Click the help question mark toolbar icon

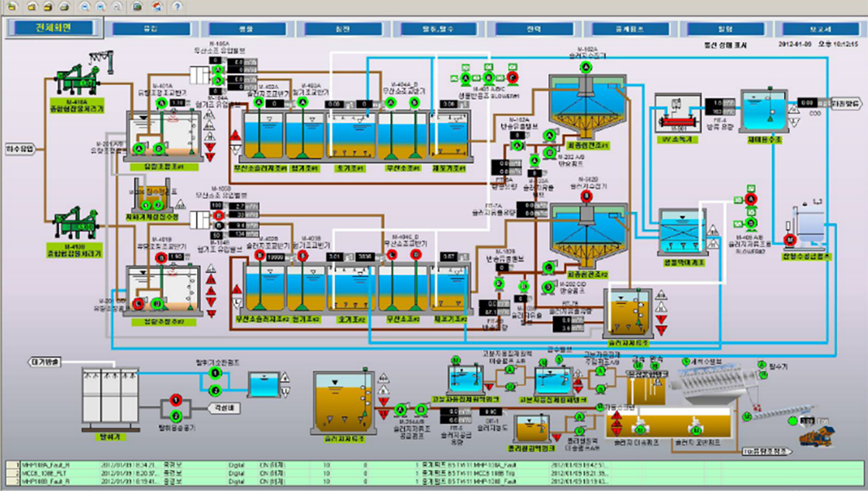point(177,7)
